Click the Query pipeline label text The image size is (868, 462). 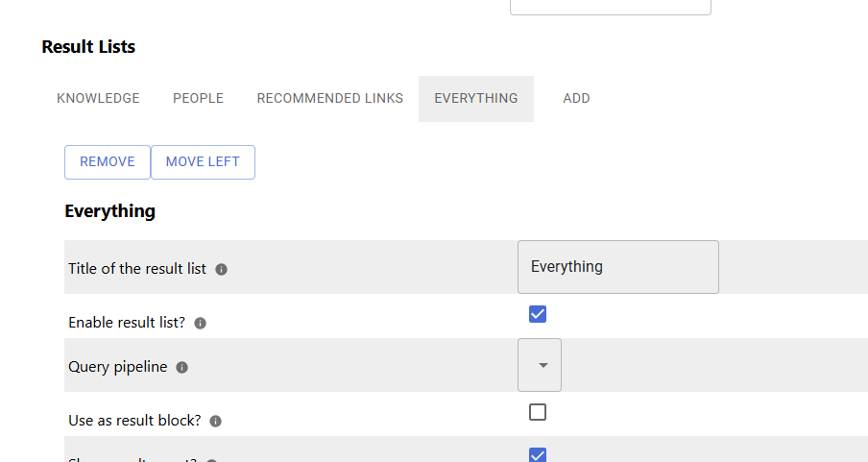click(118, 367)
